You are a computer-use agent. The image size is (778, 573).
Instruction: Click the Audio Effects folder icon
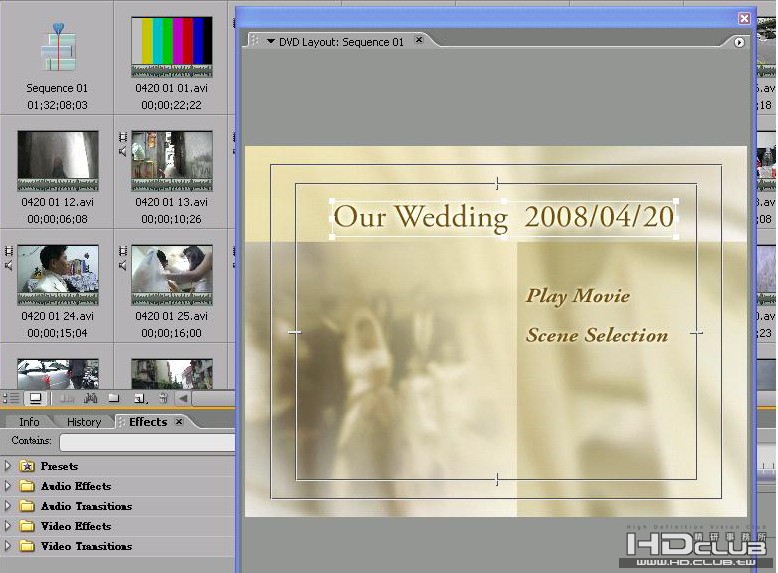tap(27, 486)
